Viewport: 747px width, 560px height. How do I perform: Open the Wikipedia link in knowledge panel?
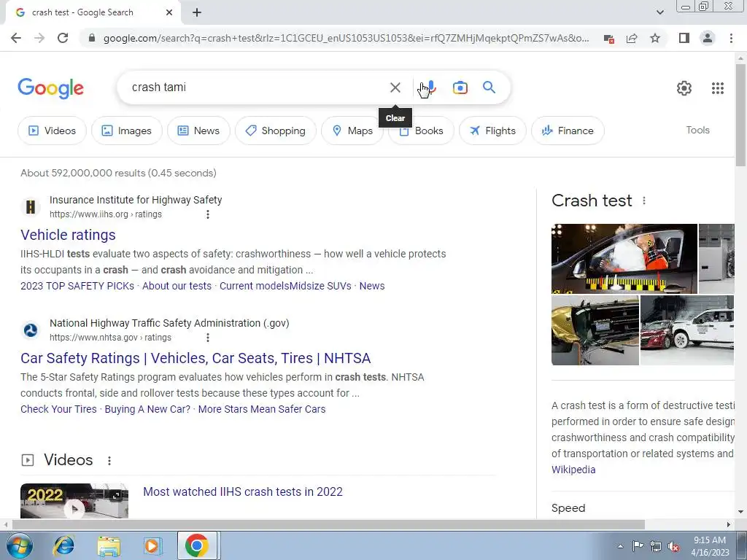click(x=573, y=470)
